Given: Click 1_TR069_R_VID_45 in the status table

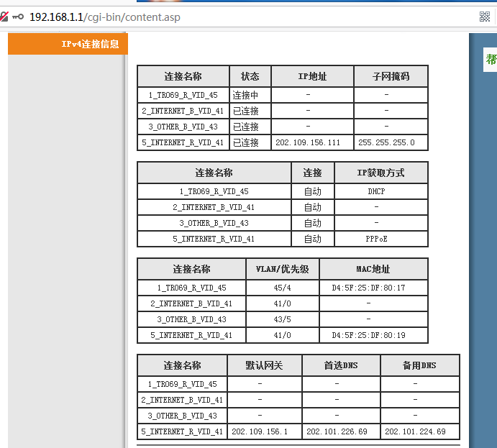Looking at the screenshot, I should (x=183, y=95).
